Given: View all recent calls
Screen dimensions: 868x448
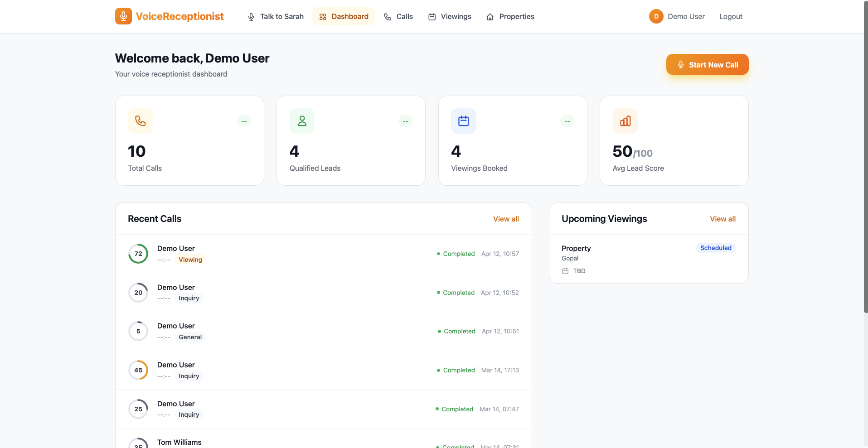Looking at the screenshot, I should coord(506,219).
